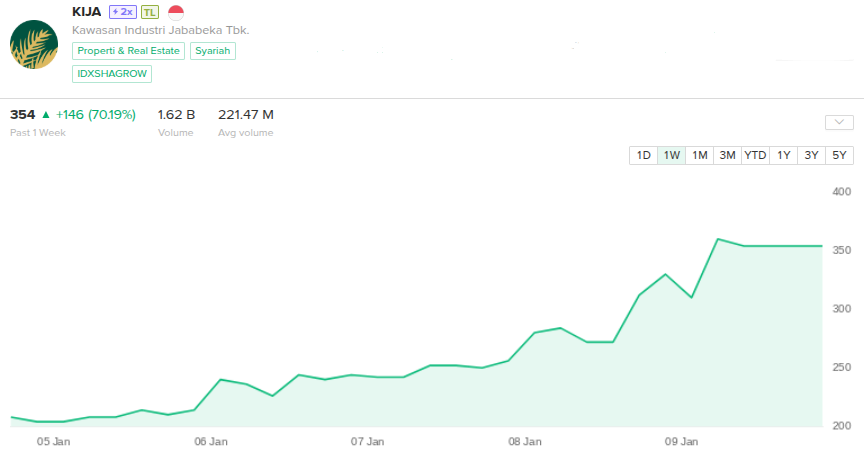Switch chart to 3M range
The image size is (864, 467).
727,155
